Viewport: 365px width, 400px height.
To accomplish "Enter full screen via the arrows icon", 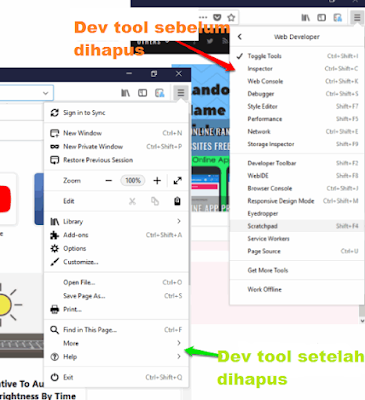I will point(178,181).
